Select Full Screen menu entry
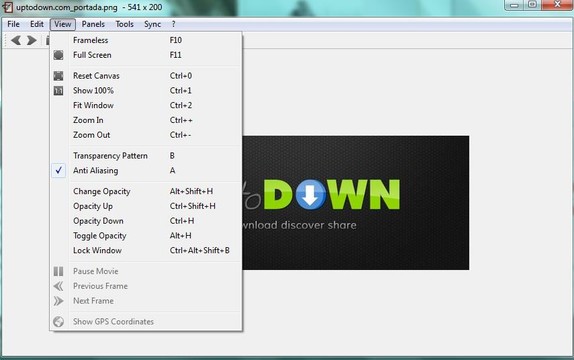The width and height of the screenshot is (574, 360). (146, 55)
